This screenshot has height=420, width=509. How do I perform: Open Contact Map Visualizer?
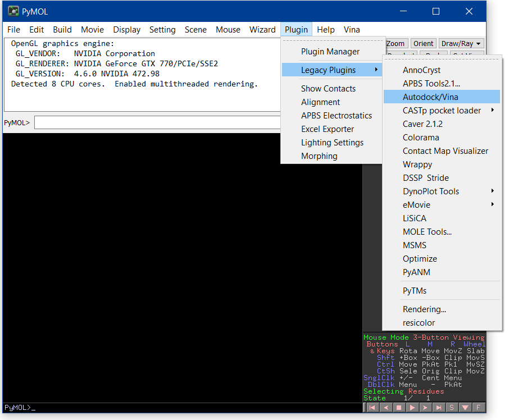(x=442, y=151)
